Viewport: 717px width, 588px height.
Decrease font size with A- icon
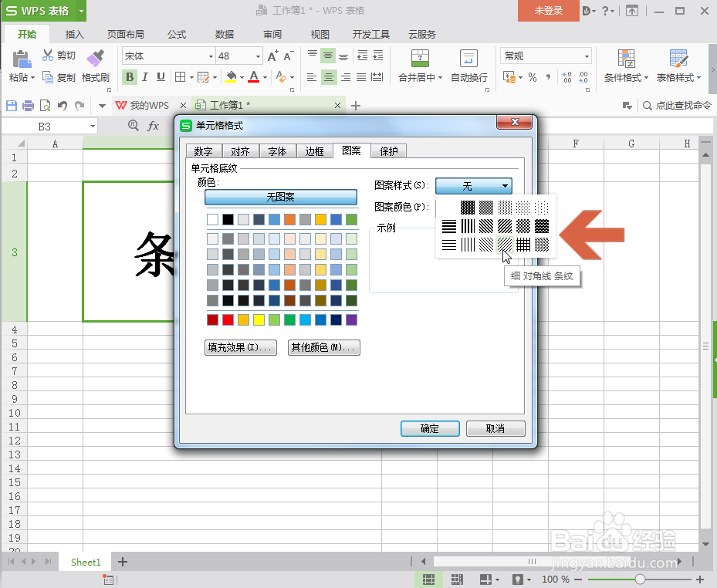289,56
